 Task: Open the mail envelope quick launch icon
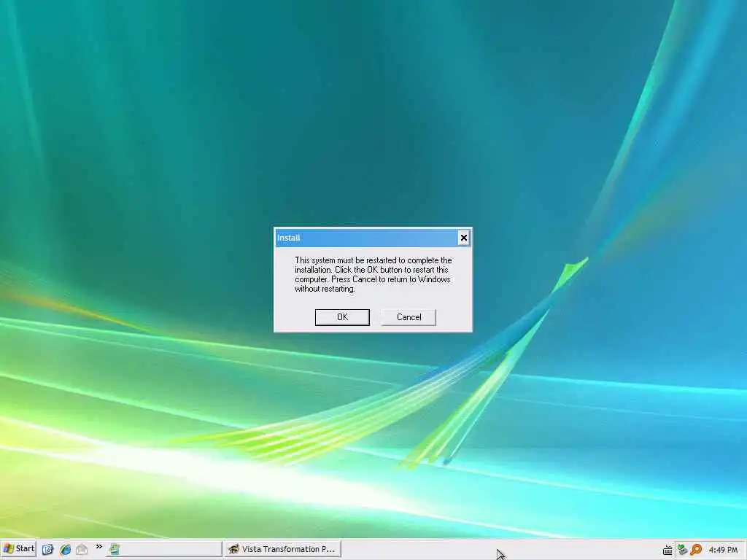[82, 550]
